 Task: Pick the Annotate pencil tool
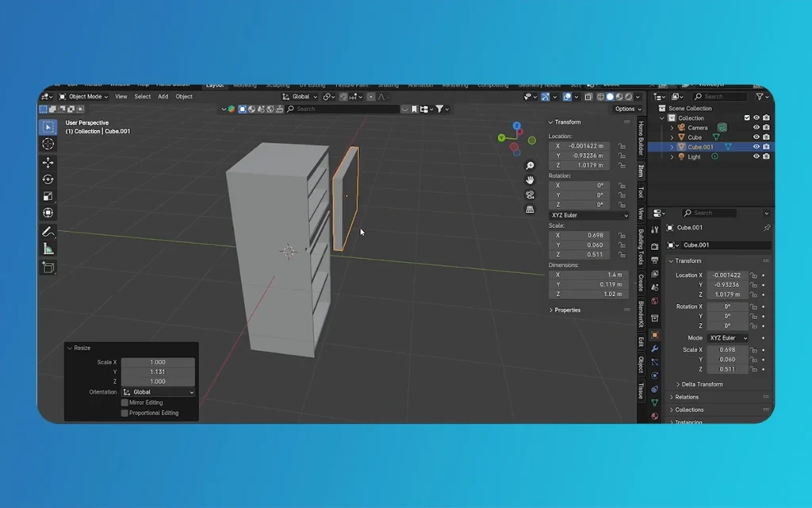[48, 232]
